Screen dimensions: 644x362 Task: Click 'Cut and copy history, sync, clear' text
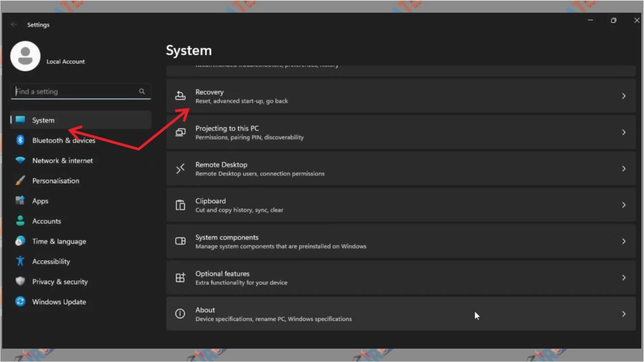click(x=239, y=210)
